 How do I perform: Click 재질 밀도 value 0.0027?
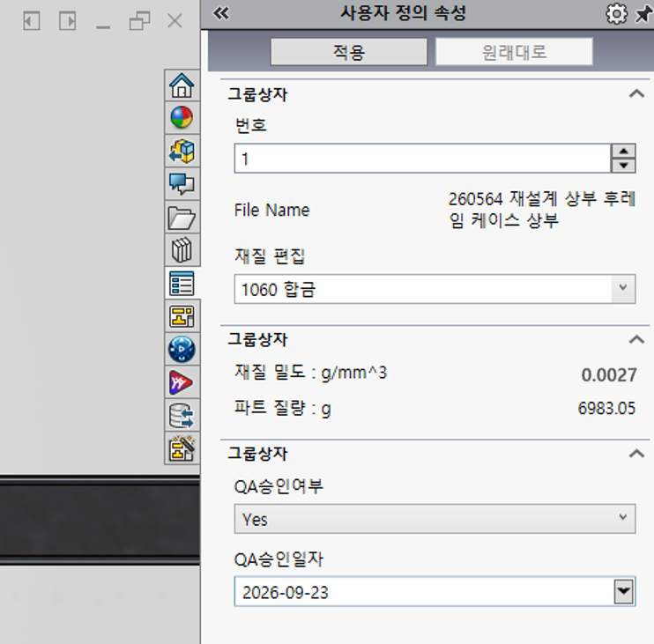coord(609,375)
